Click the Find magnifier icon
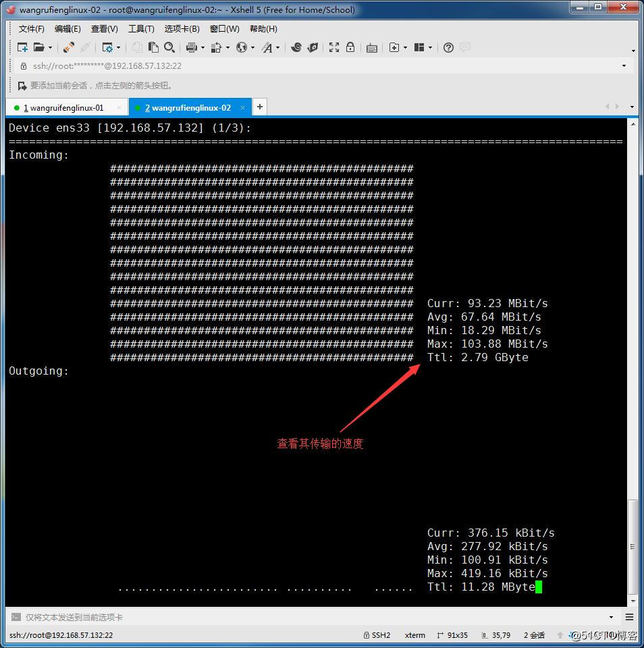Image resolution: width=644 pixels, height=648 pixels. click(169, 47)
